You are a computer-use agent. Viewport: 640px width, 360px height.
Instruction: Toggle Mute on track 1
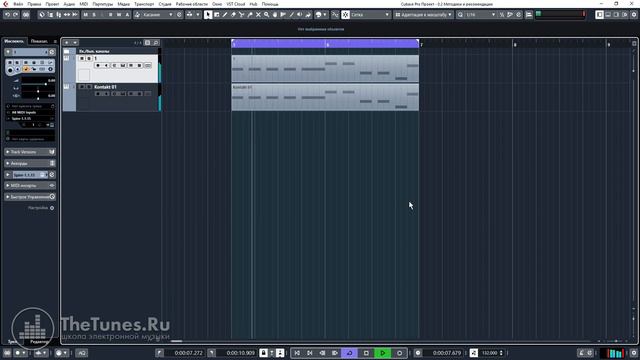pyautogui.click(x=82, y=59)
